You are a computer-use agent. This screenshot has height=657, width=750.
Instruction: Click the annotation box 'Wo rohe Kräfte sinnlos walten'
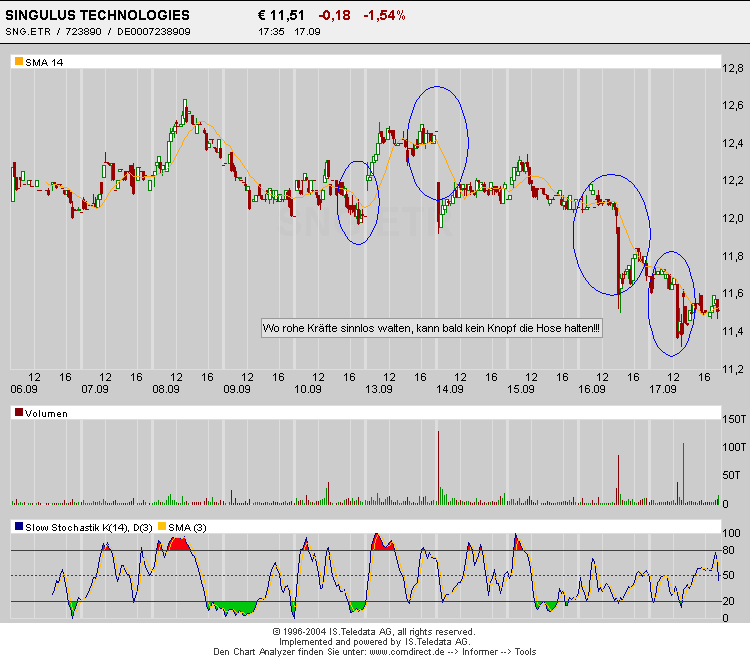[431, 328]
